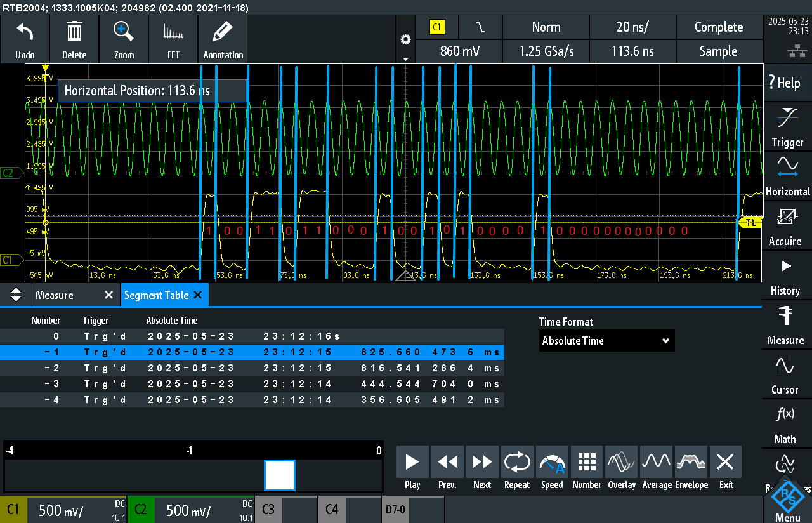The image size is (812, 523).
Task: Open the Math f(x) menu
Action: tap(787, 423)
